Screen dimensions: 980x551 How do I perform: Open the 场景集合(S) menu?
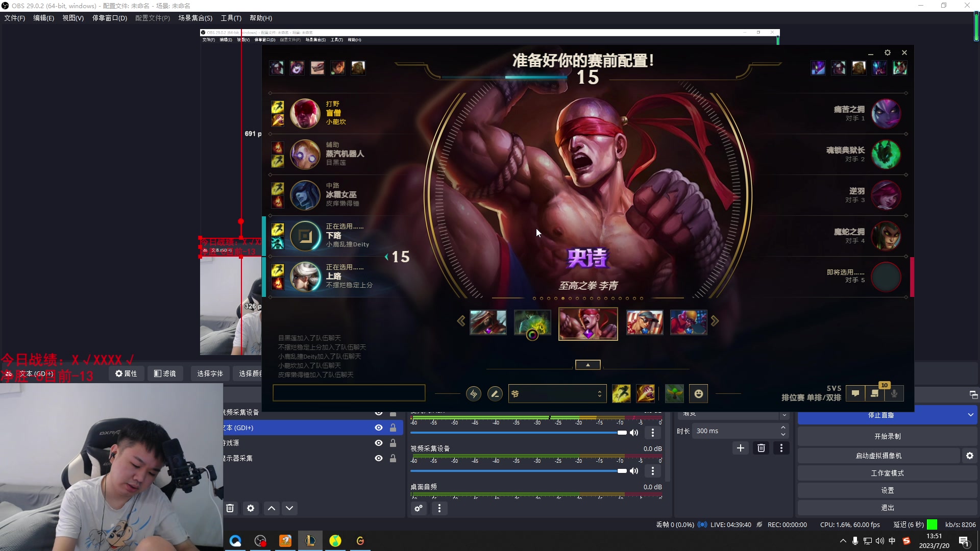195,18
